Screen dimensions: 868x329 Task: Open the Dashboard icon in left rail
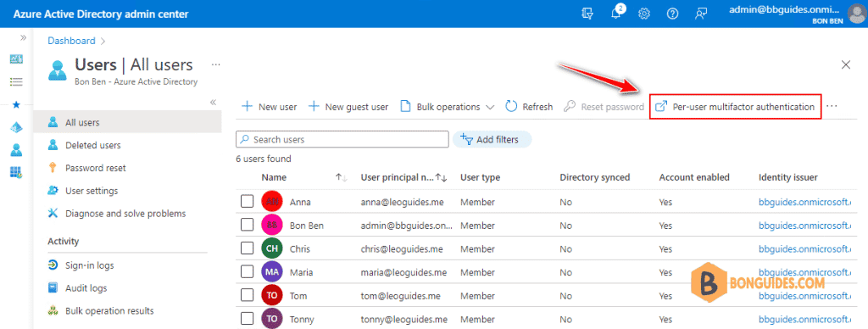pos(17,59)
